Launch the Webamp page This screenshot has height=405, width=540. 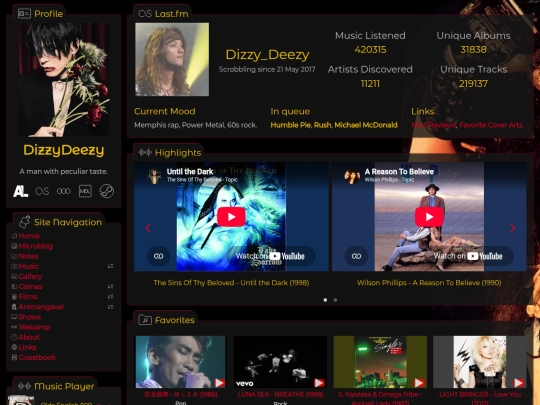34,327
